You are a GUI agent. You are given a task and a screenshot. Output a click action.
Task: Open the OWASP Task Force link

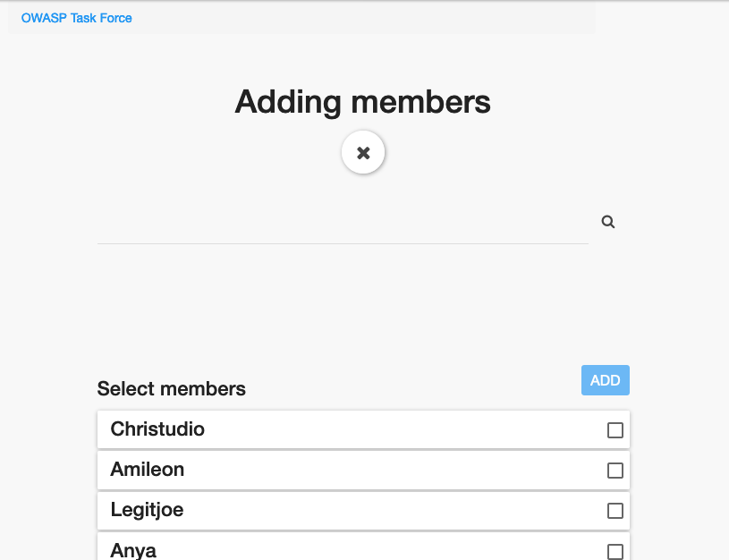tap(77, 18)
